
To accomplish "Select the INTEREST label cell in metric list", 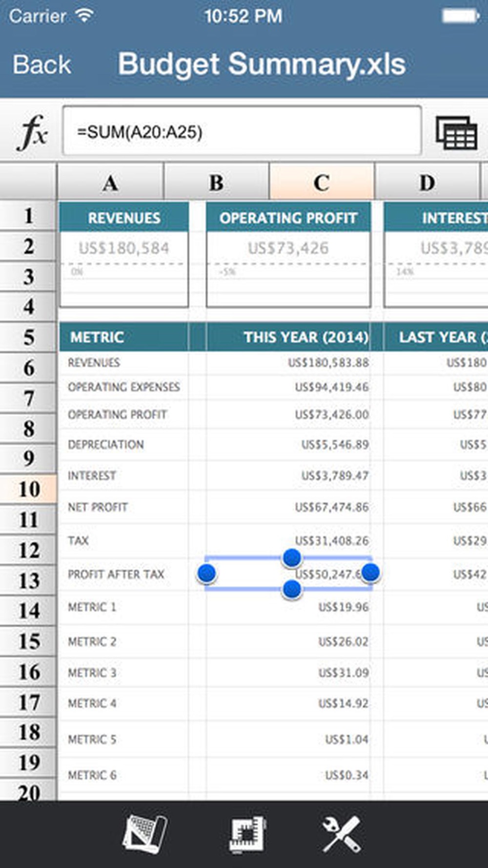I will click(124, 475).
